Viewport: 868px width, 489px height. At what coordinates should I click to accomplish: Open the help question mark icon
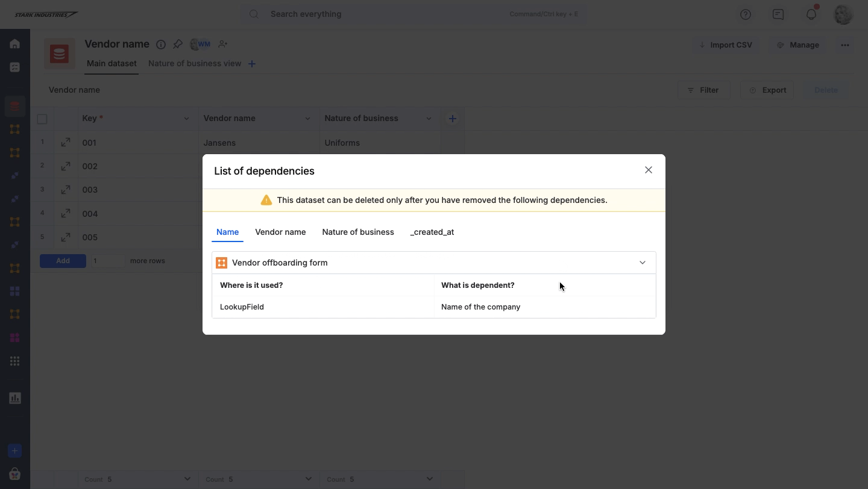coord(746,14)
